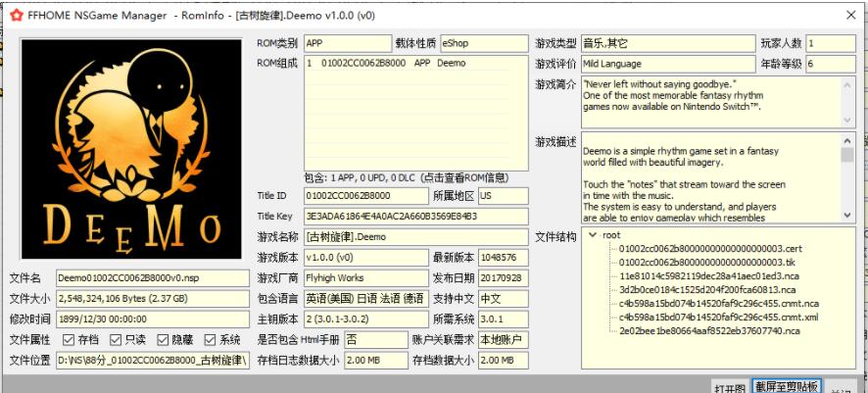
Task: Click the 载体性质 eShop field
Action: [x=484, y=43]
